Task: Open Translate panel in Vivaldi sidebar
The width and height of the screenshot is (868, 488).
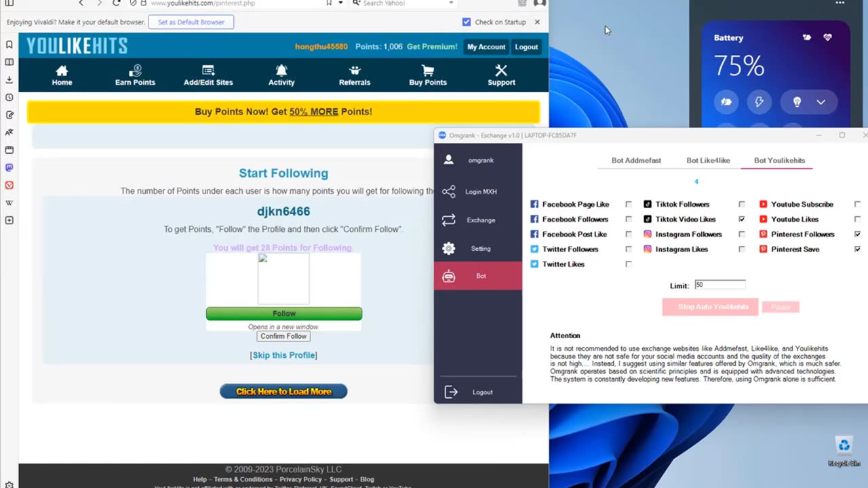Action: (9, 133)
